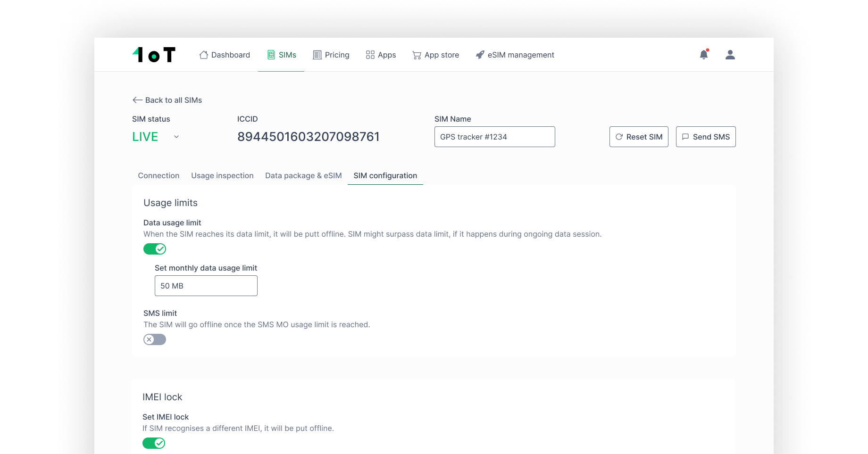This screenshot has width=868, height=454.
Task: Click LIVE status text
Action: pos(145,137)
